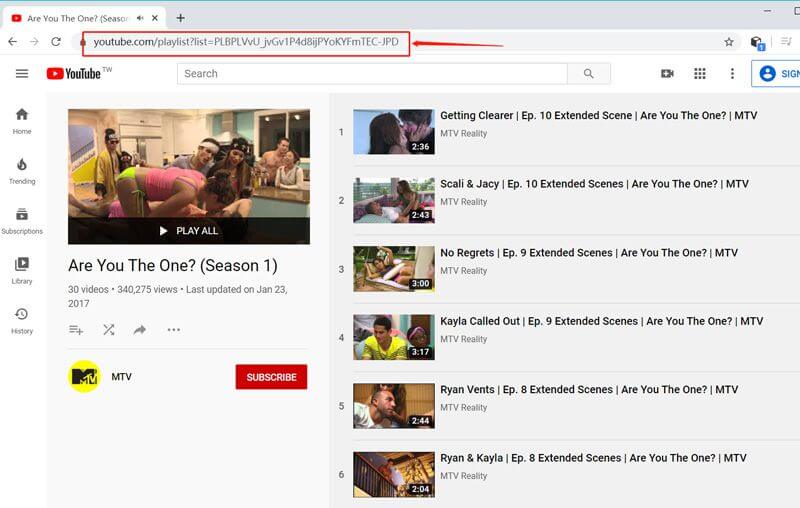This screenshot has height=508, width=800.
Task: Click into the YouTube Search field
Action: pyautogui.click(x=372, y=73)
